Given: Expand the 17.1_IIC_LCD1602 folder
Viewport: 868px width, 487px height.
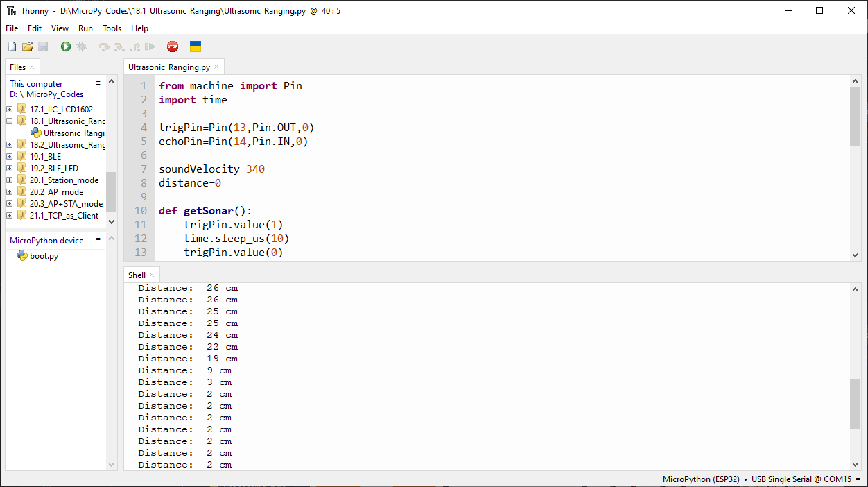Looking at the screenshot, I should point(10,109).
